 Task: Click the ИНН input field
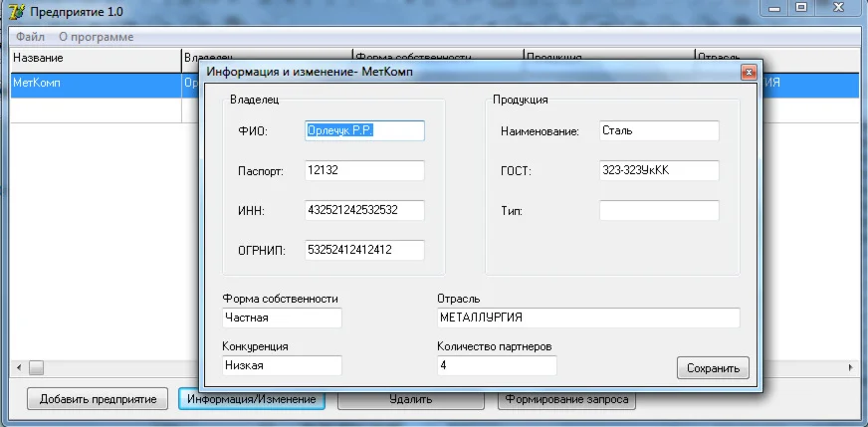[x=364, y=210]
